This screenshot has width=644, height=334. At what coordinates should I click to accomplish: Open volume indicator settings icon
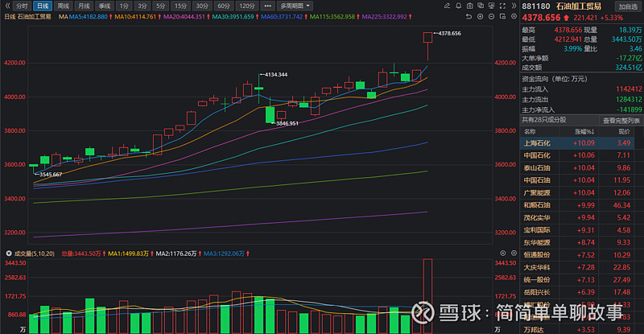click(x=514, y=253)
